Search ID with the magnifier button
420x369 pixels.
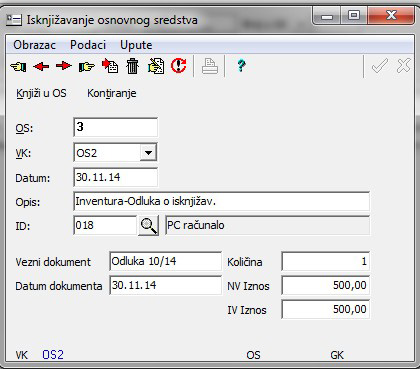click(x=148, y=226)
